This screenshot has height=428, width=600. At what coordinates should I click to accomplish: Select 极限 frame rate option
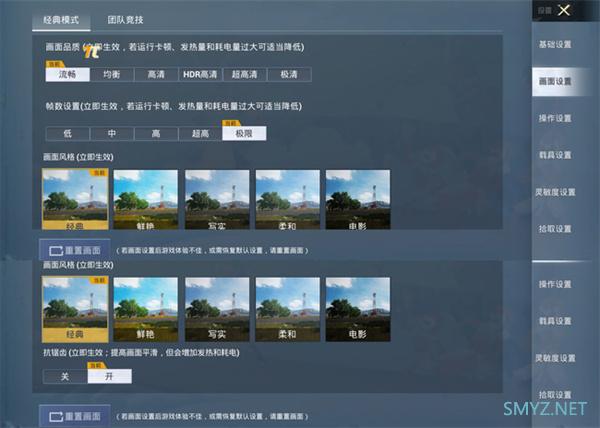244,133
